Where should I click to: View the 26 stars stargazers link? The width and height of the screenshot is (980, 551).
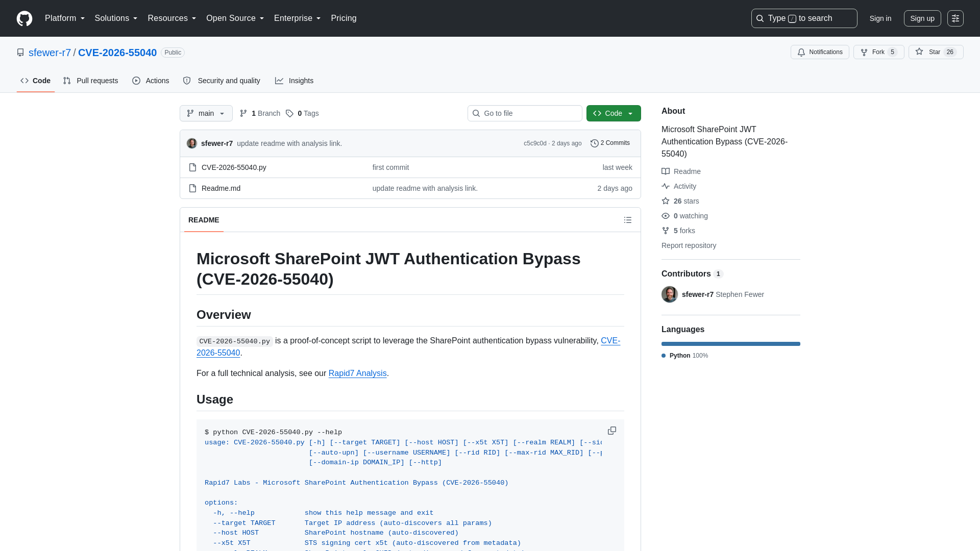[x=680, y=201]
